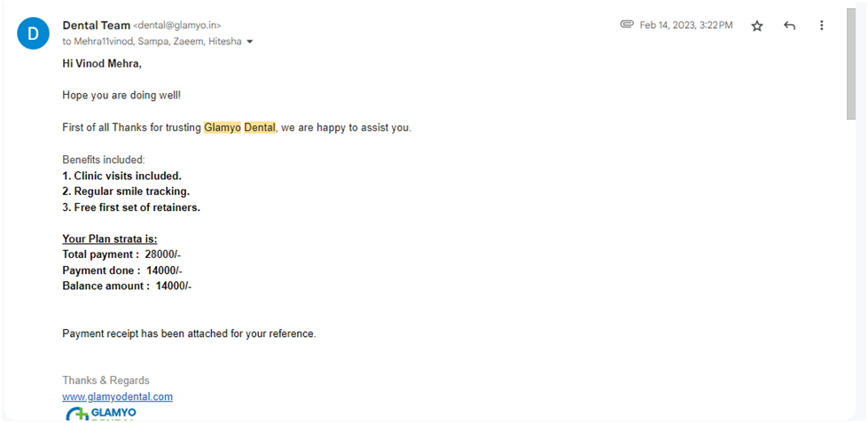Click the dental@glamyo.in email address
This screenshot has width=868, height=423.
(177, 26)
